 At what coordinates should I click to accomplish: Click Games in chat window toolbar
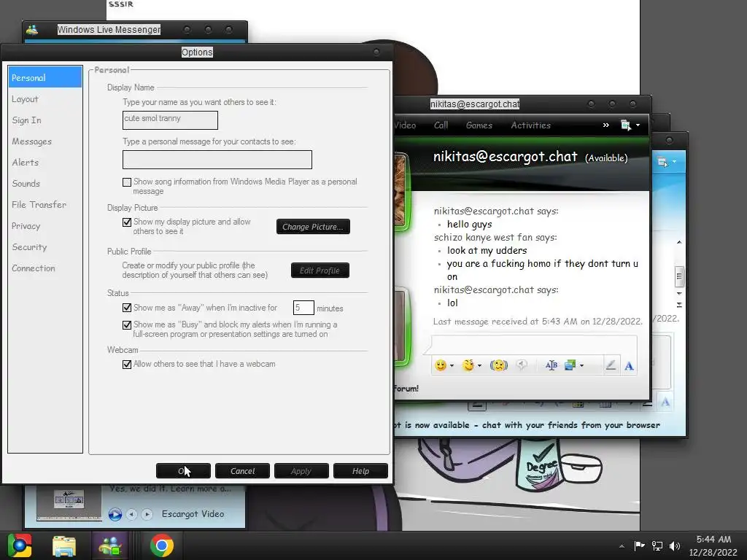coord(479,125)
